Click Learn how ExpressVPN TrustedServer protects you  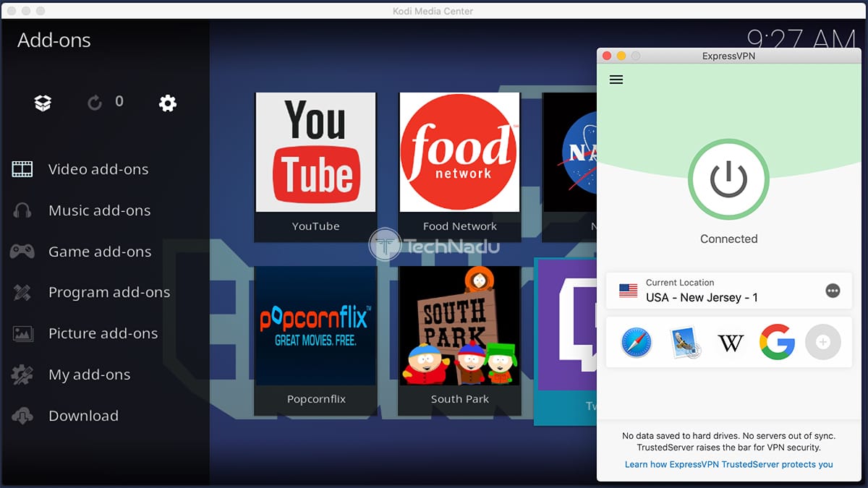[x=728, y=464]
